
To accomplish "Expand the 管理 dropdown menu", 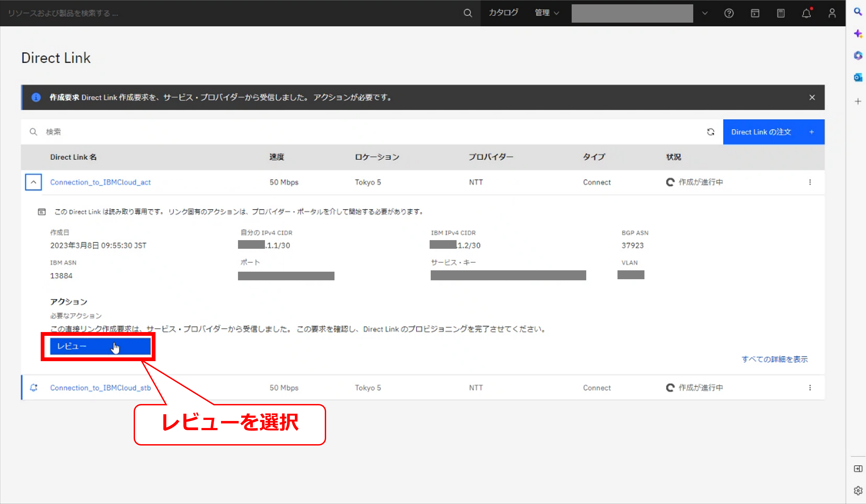I will [547, 13].
